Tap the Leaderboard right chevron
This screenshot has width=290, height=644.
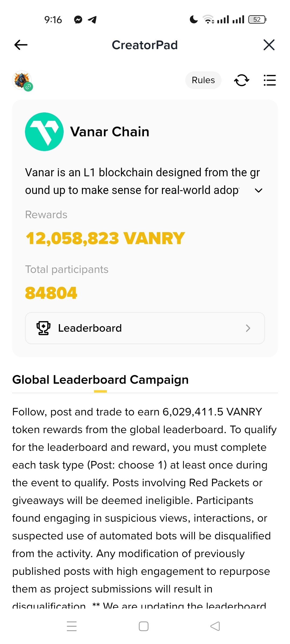(x=248, y=328)
